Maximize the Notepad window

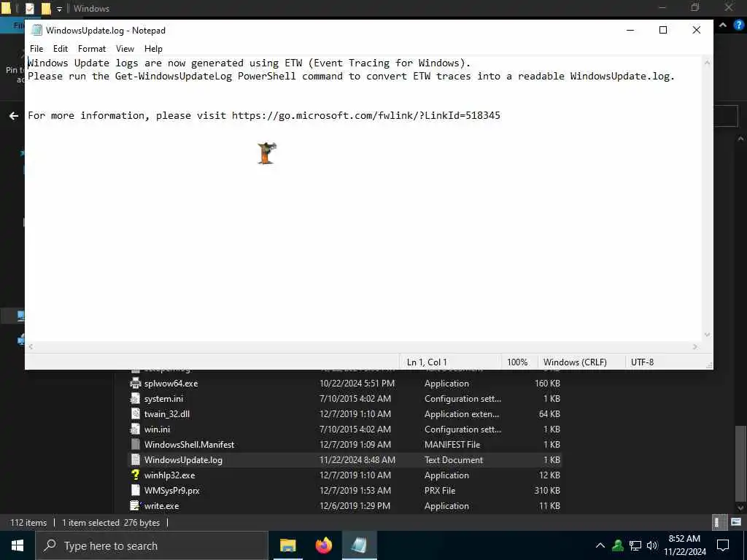click(662, 30)
